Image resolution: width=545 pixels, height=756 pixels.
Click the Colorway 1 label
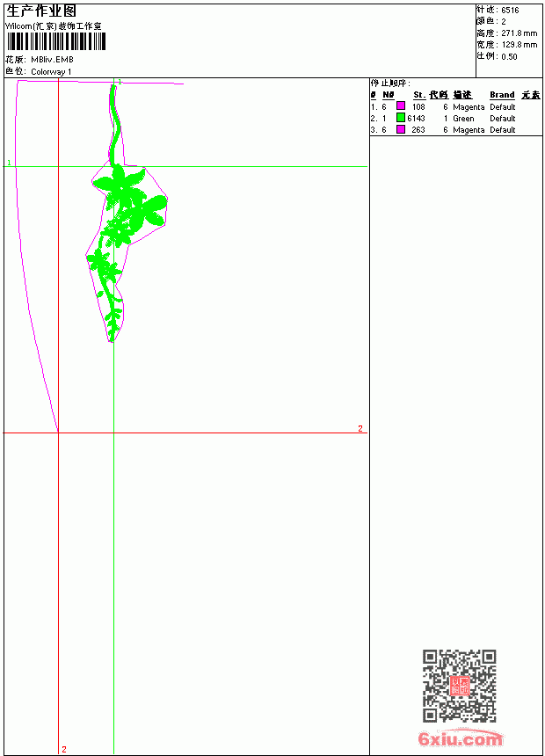coord(51,72)
